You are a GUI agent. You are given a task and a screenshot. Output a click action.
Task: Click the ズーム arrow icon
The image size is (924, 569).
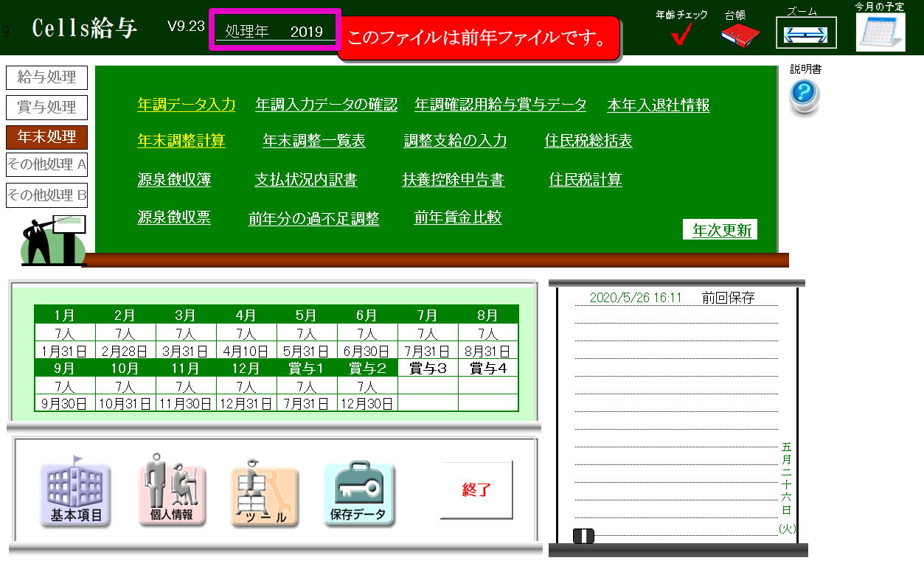pos(806,34)
